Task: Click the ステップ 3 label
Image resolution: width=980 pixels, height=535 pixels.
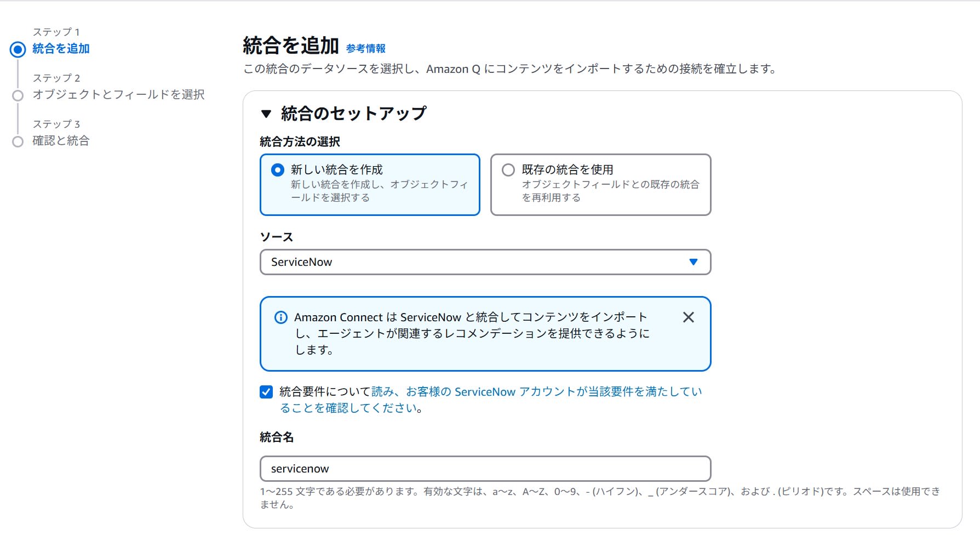Action: [56, 124]
